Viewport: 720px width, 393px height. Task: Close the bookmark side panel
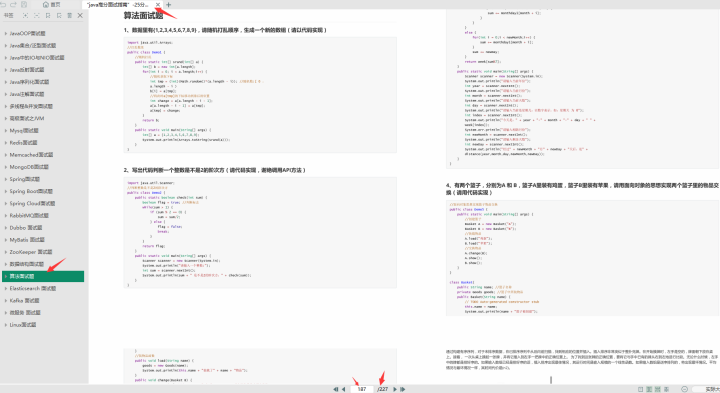pos(80,16)
